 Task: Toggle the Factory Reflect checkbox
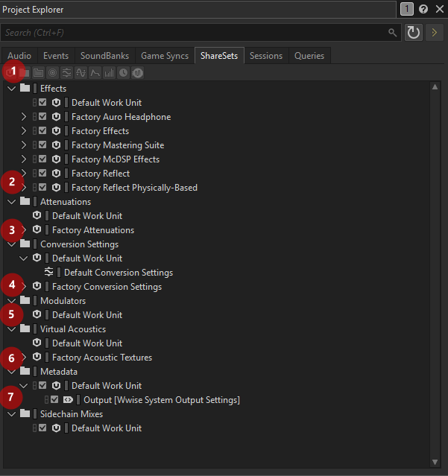coord(42,173)
